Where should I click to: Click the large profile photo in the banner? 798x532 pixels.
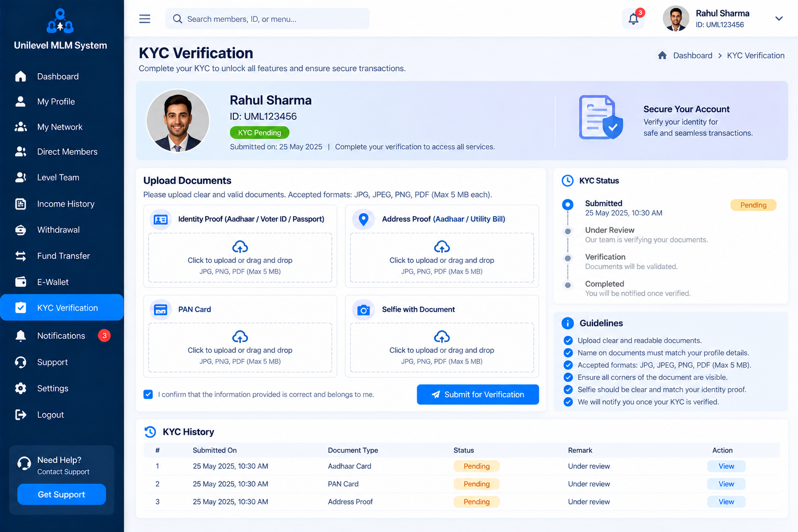(178, 121)
